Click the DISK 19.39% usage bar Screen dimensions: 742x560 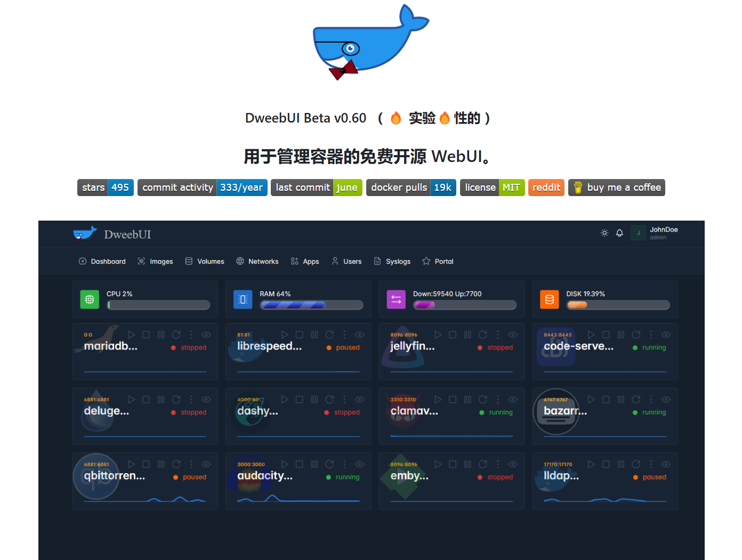click(x=618, y=305)
